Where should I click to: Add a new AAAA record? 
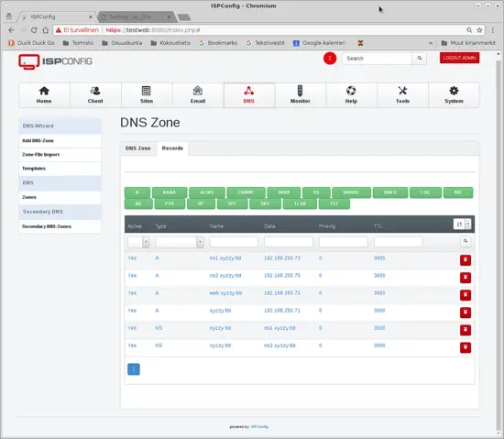170,192
